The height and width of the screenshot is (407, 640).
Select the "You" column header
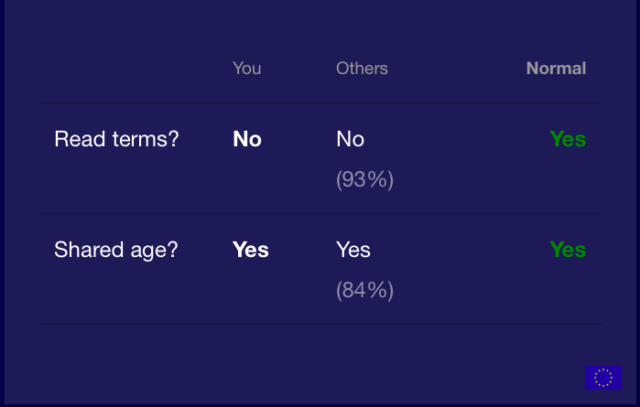246,68
